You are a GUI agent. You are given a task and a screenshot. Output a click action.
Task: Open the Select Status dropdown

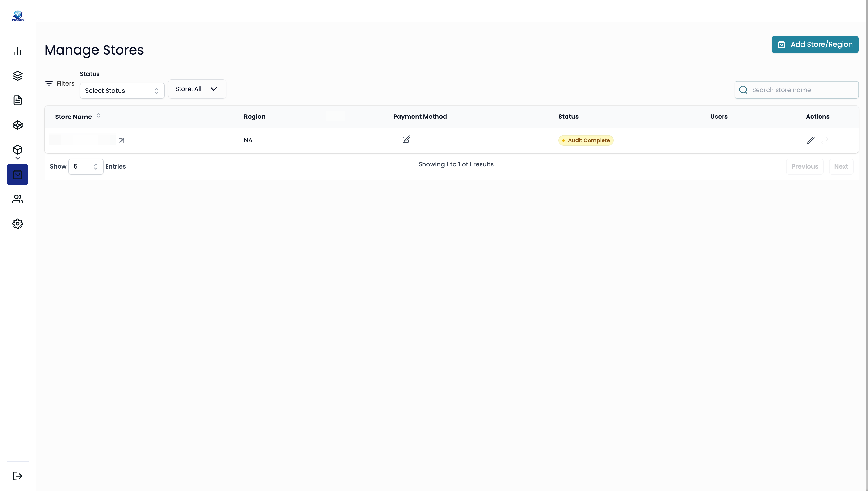pos(122,91)
